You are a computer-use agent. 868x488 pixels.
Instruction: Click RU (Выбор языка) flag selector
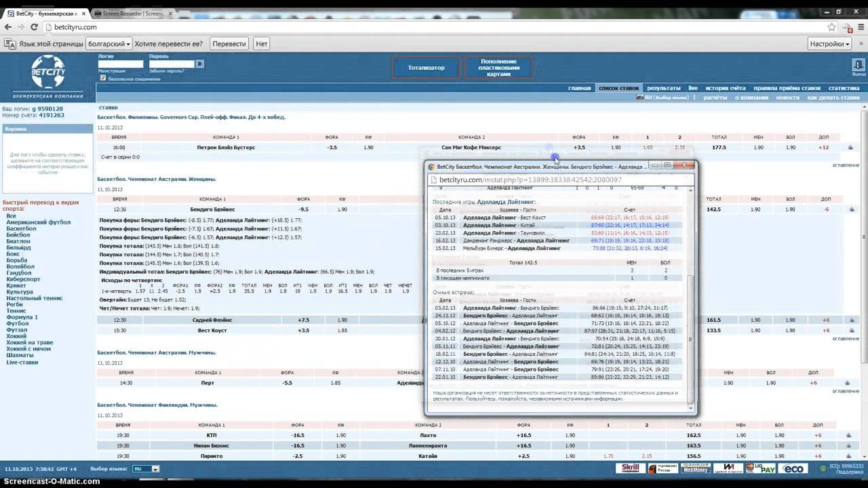click(662, 98)
